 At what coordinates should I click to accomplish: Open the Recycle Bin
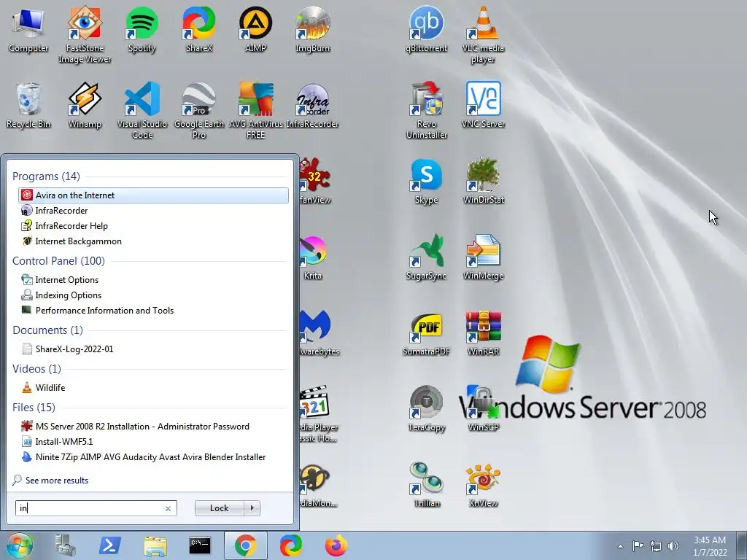click(x=28, y=106)
